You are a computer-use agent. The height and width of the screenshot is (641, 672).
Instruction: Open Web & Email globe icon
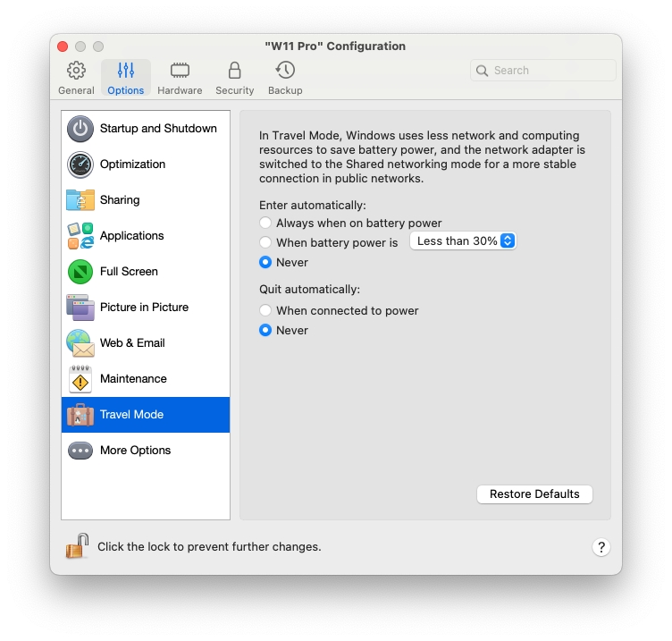point(80,343)
